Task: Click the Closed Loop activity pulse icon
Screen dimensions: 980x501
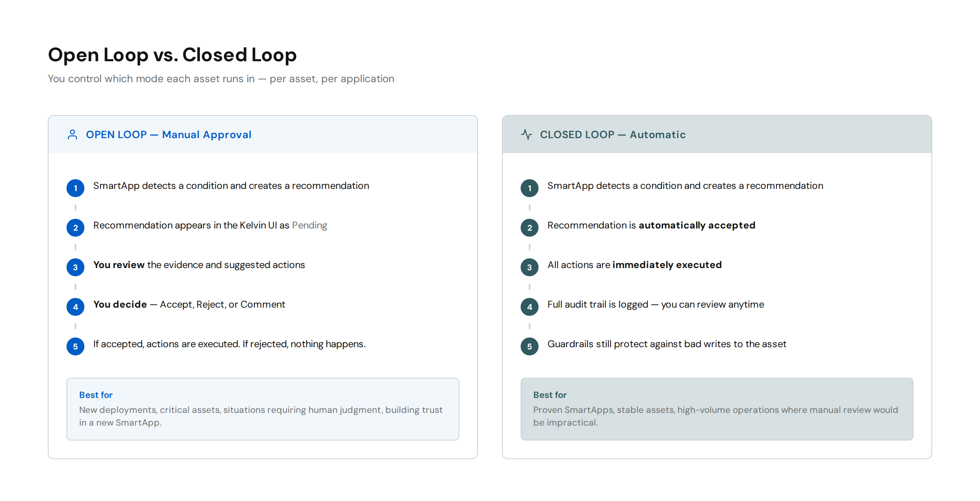Action: point(527,135)
